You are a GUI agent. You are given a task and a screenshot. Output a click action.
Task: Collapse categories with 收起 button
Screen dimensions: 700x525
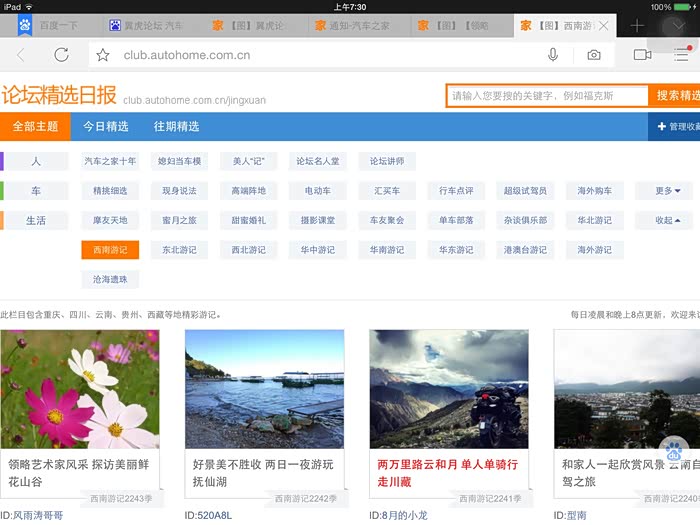click(x=668, y=220)
